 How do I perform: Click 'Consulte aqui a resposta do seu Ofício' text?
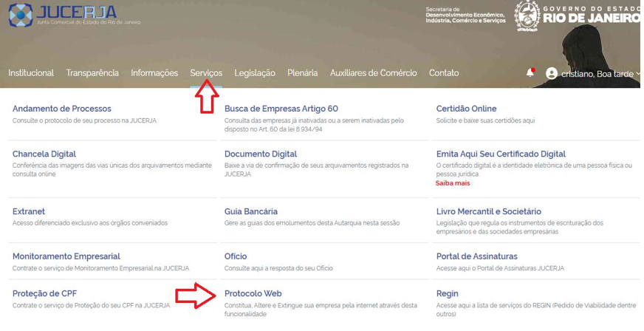(278, 268)
